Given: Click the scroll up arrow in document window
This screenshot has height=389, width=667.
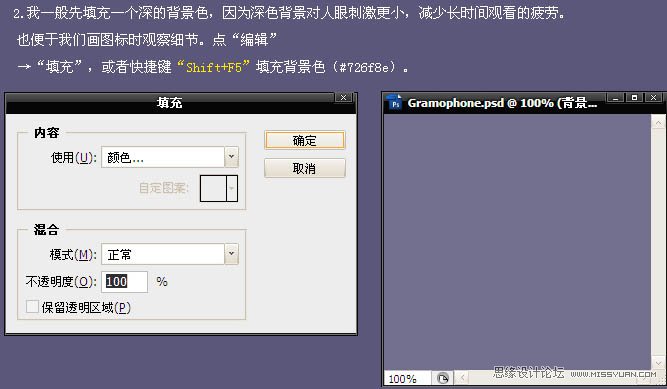Looking at the screenshot, I should coord(658,123).
